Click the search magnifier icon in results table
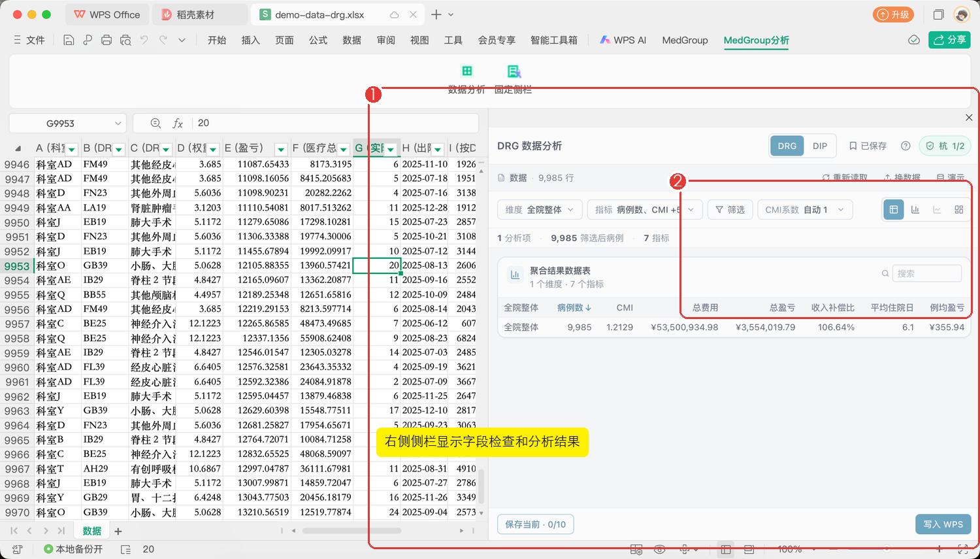 tap(885, 273)
